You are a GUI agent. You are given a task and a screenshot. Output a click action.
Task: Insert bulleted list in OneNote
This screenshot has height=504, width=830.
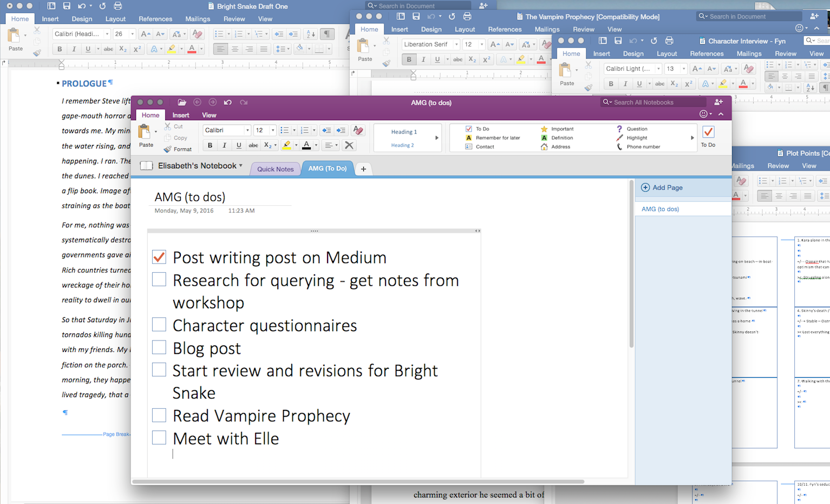284,130
